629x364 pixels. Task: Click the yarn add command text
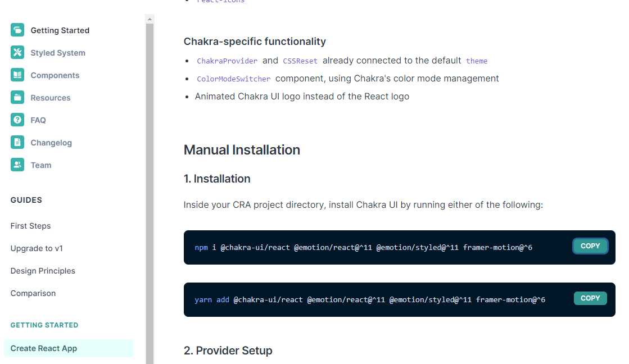click(x=370, y=300)
